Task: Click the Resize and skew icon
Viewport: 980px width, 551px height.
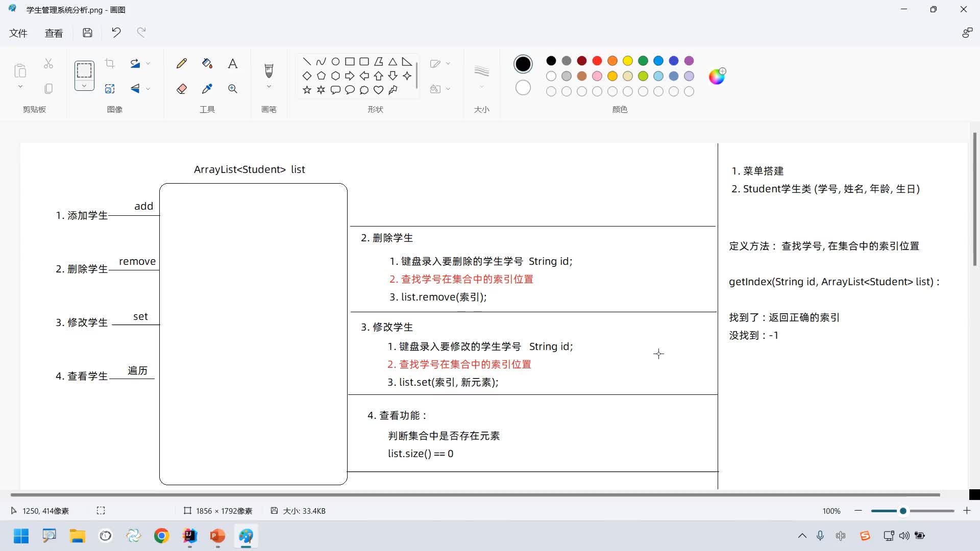Action: coord(109,89)
